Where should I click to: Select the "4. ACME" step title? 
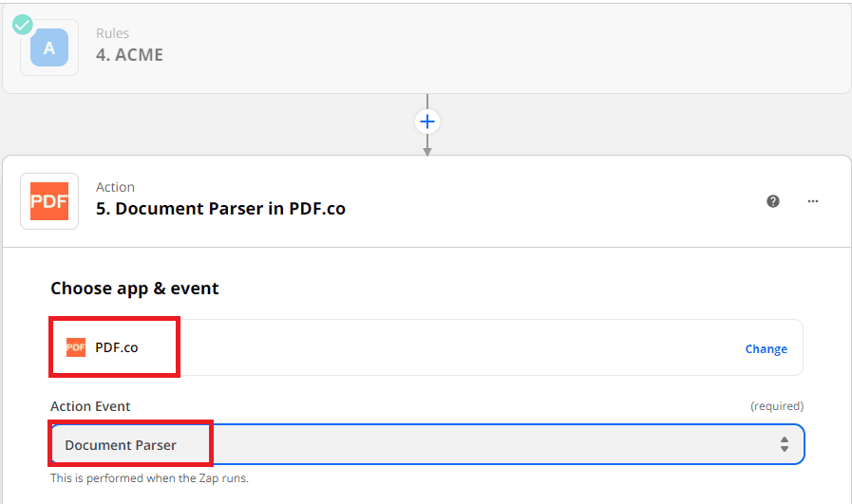[129, 55]
